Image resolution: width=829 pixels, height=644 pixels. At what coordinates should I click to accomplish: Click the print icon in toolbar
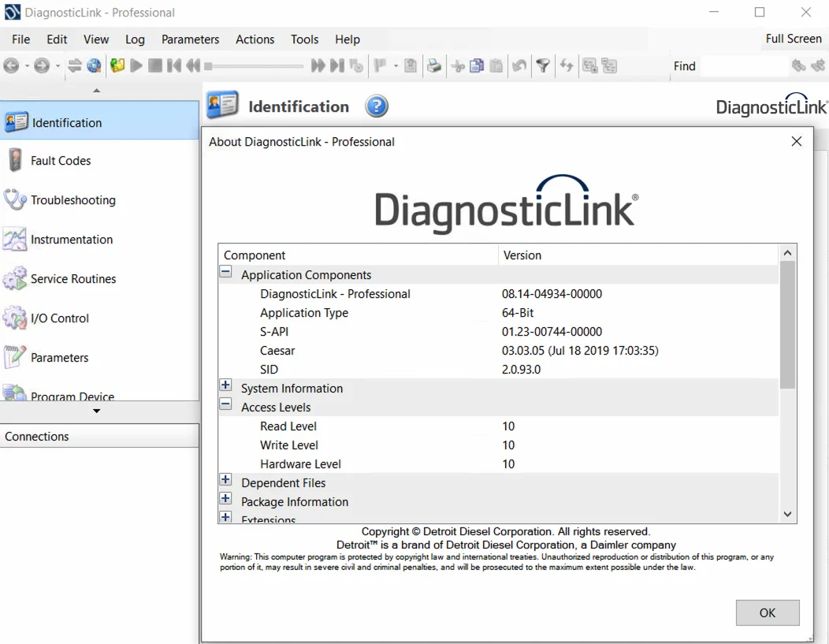434,66
